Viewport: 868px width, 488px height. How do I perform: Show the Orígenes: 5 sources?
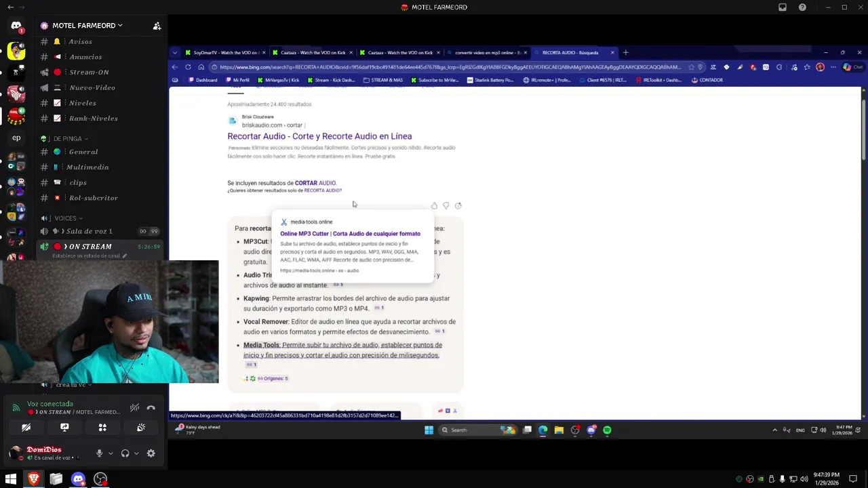click(x=272, y=378)
